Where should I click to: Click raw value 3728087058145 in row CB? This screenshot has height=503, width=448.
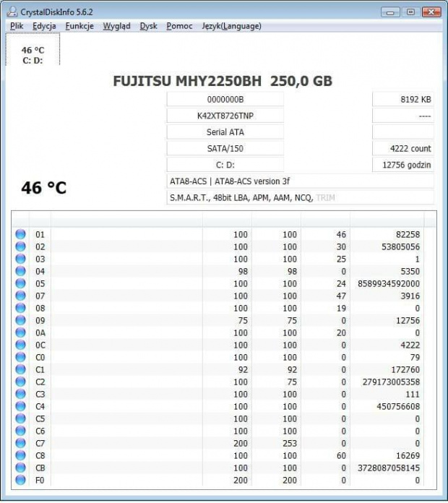click(x=389, y=468)
